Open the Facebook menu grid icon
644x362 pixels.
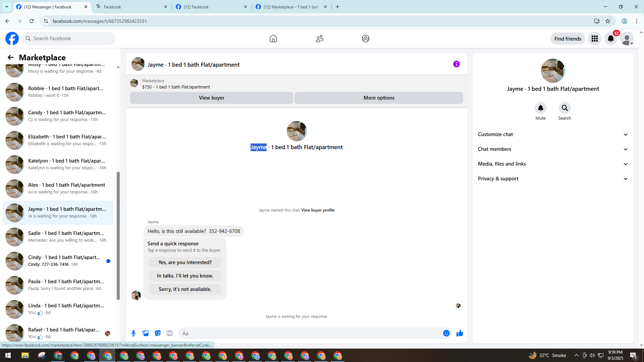click(x=594, y=39)
